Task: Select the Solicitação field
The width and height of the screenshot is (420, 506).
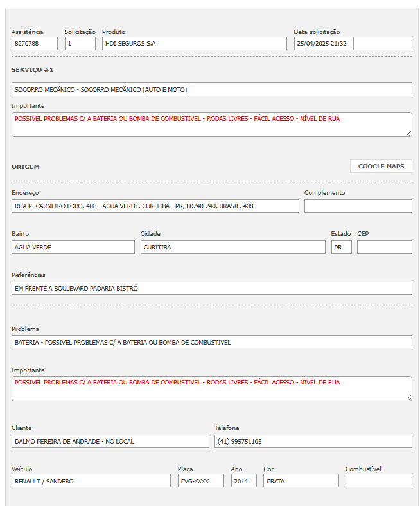Action: pyautogui.click(x=80, y=44)
